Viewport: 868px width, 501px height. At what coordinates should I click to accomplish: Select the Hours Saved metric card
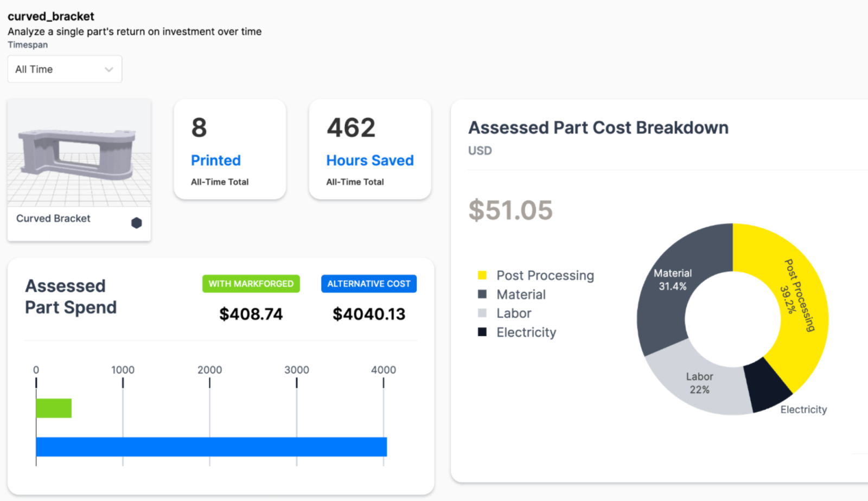tap(369, 149)
